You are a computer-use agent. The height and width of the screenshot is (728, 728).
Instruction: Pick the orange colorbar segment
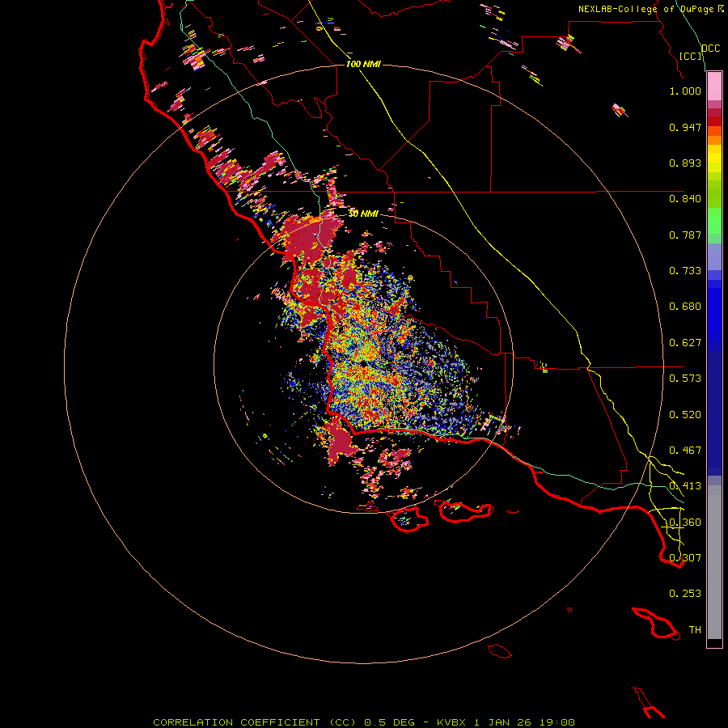(x=714, y=140)
